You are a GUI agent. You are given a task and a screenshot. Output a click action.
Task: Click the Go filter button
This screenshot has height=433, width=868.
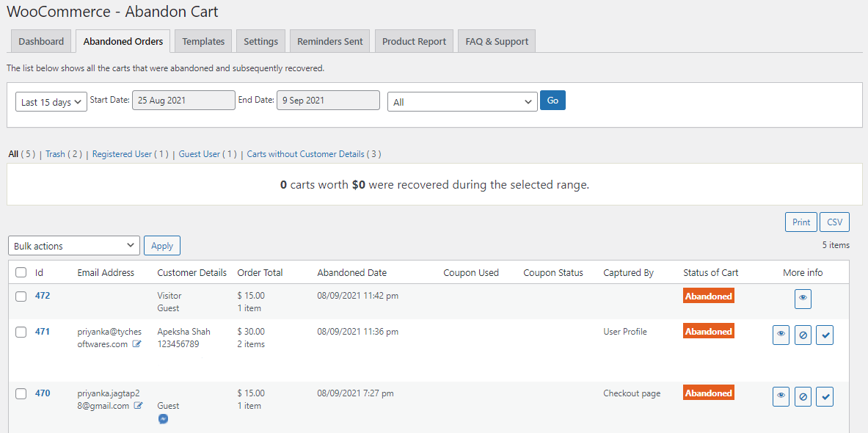click(552, 101)
